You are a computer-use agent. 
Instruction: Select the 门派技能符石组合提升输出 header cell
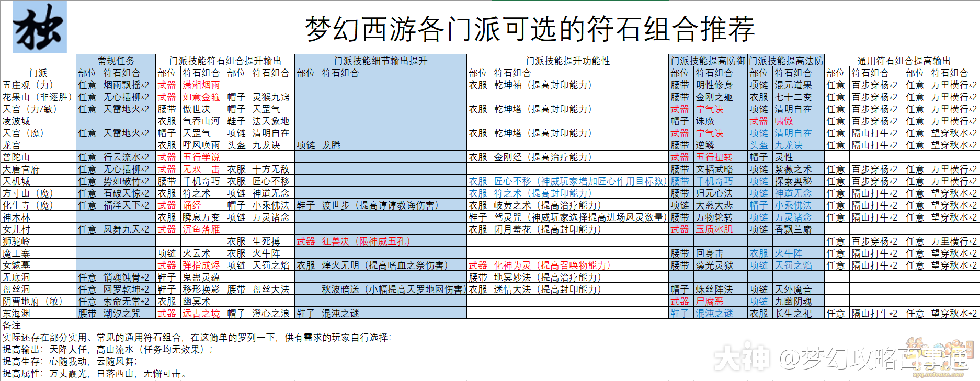225,61
